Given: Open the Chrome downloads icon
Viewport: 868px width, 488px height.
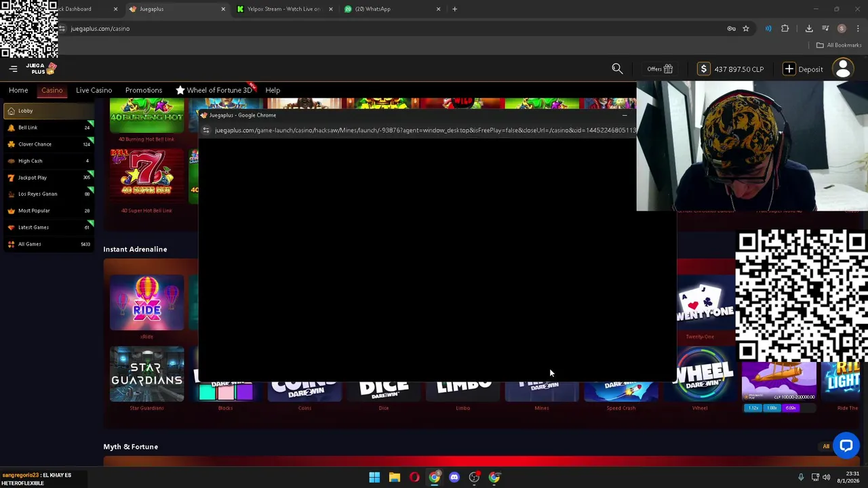Looking at the screenshot, I should coord(809,28).
